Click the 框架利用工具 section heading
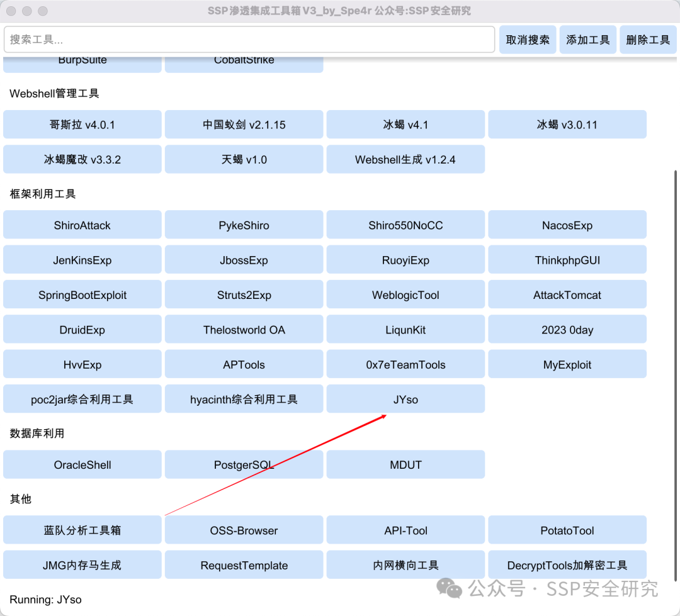This screenshot has width=680, height=616. coord(43,194)
